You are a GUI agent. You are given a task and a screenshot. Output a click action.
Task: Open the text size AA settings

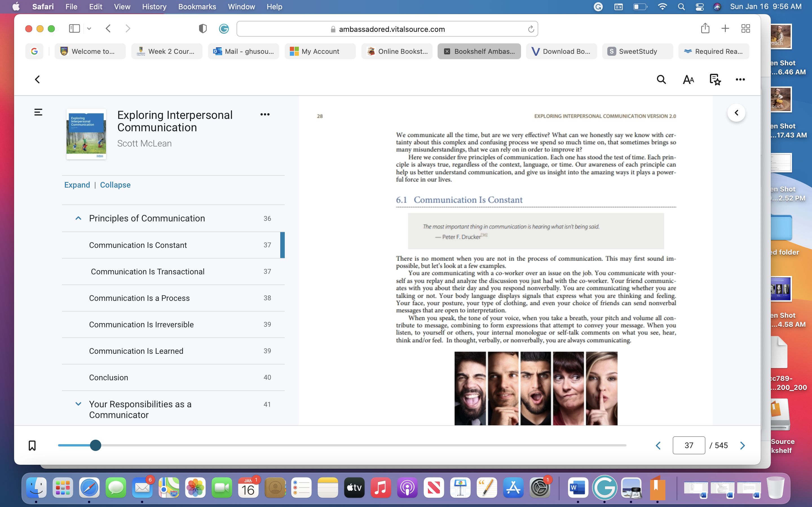tap(688, 79)
